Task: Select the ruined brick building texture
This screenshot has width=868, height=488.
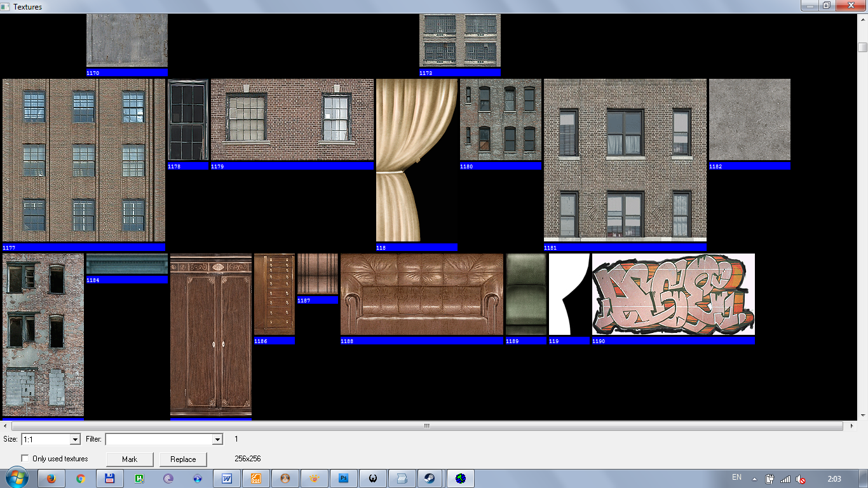Action: 43,335
